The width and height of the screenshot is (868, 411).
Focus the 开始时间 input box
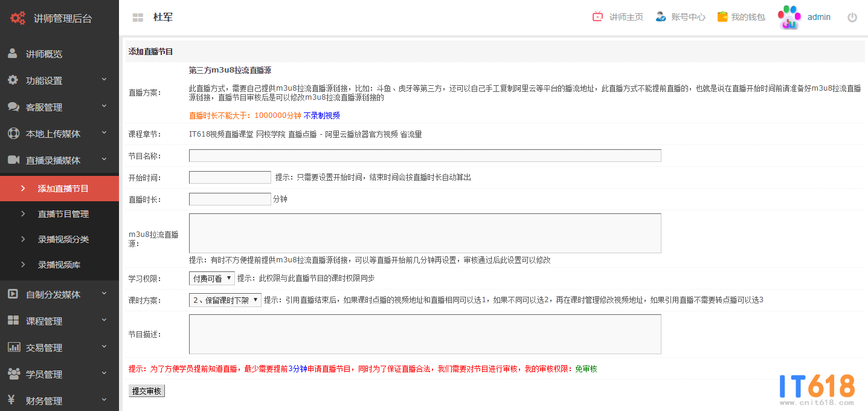[230, 178]
